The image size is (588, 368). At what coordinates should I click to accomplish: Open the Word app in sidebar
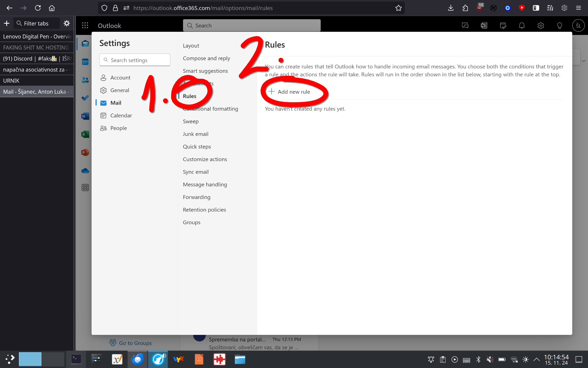click(85, 116)
